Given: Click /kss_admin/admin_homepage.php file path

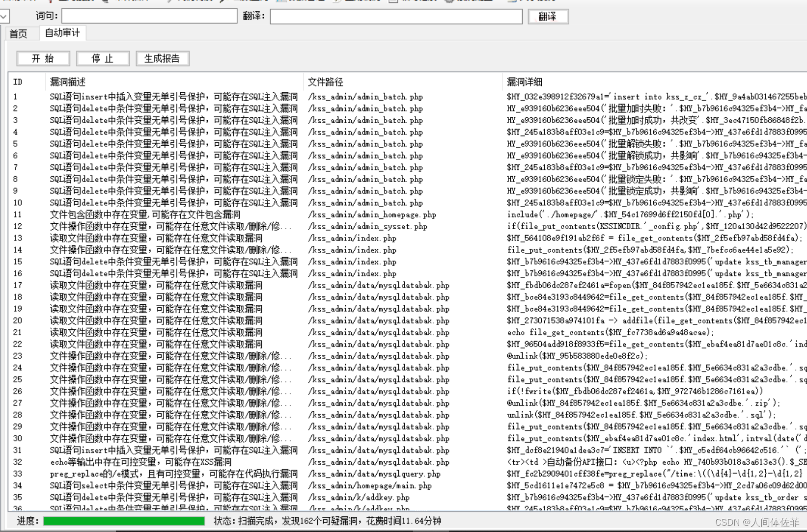Looking at the screenshot, I should tap(372, 214).
